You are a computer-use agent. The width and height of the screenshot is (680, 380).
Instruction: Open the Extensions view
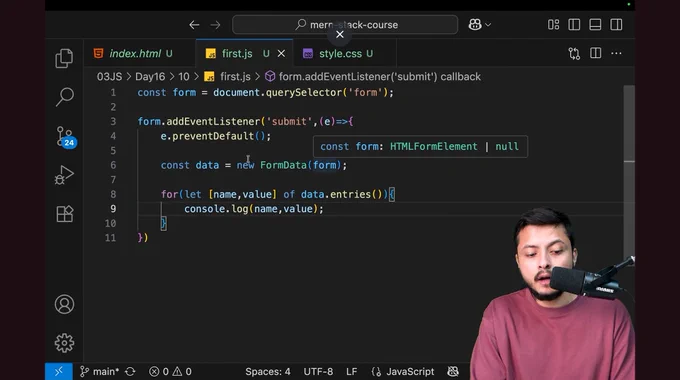point(64,213)
